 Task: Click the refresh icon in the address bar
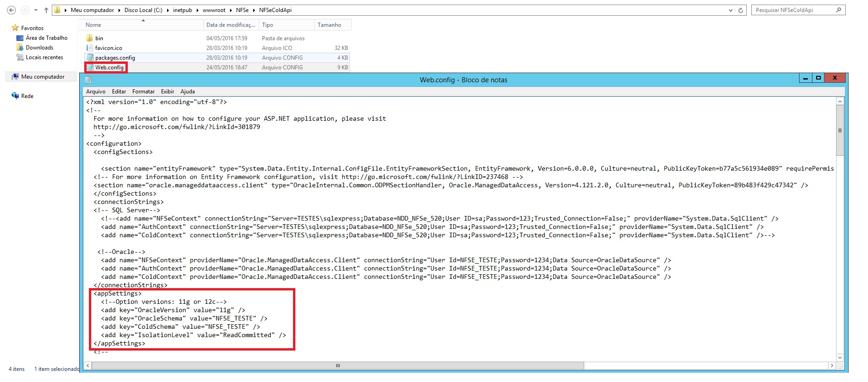pos(741,10)
